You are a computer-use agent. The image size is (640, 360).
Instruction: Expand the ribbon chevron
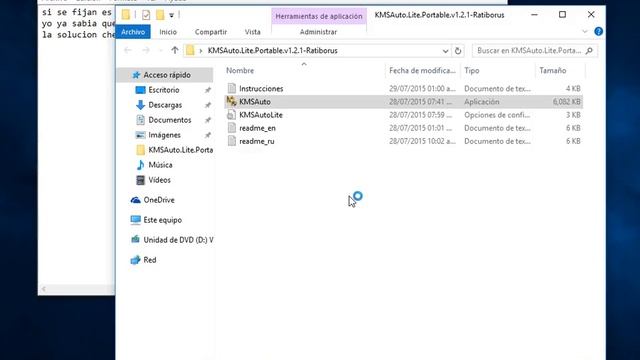[584, 31]
